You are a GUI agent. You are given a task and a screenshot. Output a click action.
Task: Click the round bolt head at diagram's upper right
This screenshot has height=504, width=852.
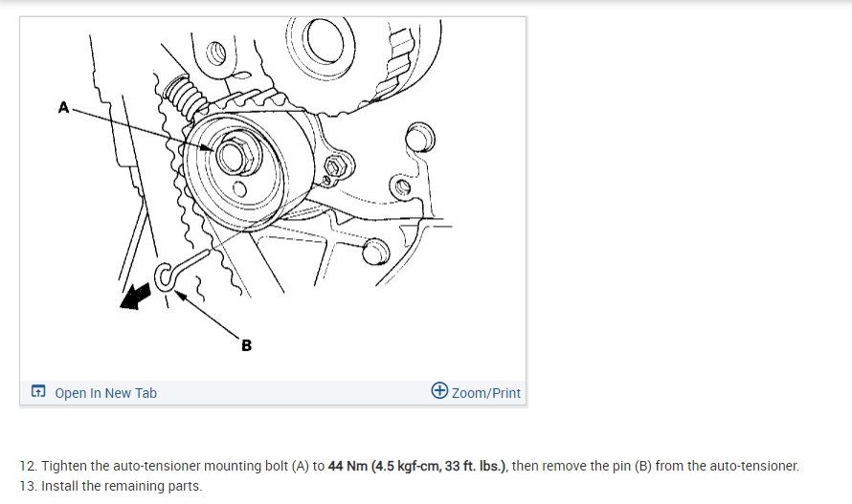point(420,137)
